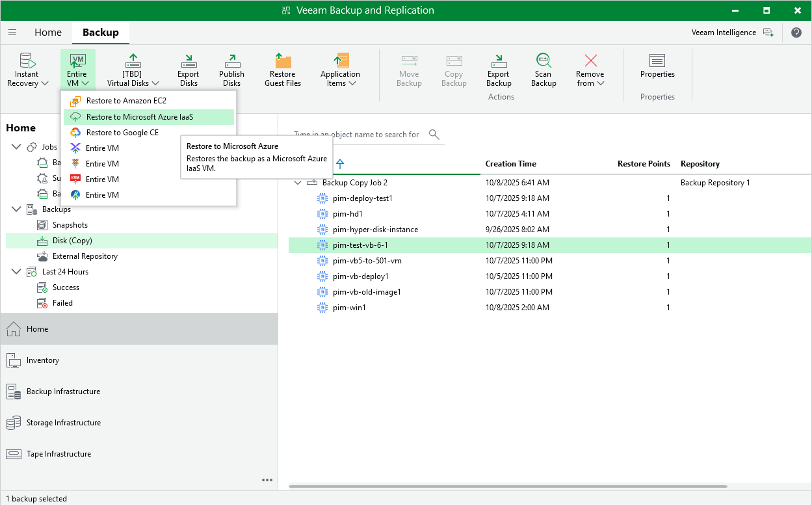Click the Backup Repository 1 cell
The width and height of the screenshot is (812, 506).
(x=715, y=183)
